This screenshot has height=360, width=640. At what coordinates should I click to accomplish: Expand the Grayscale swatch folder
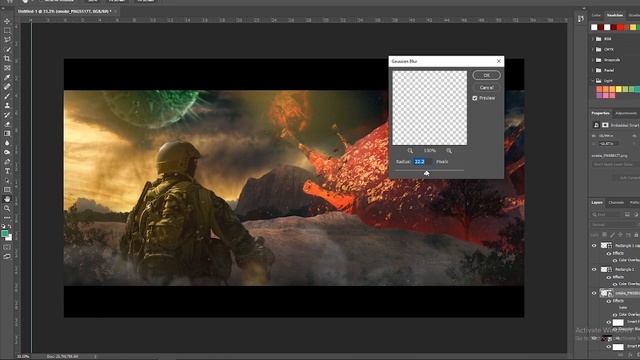(x=593, y=60)
